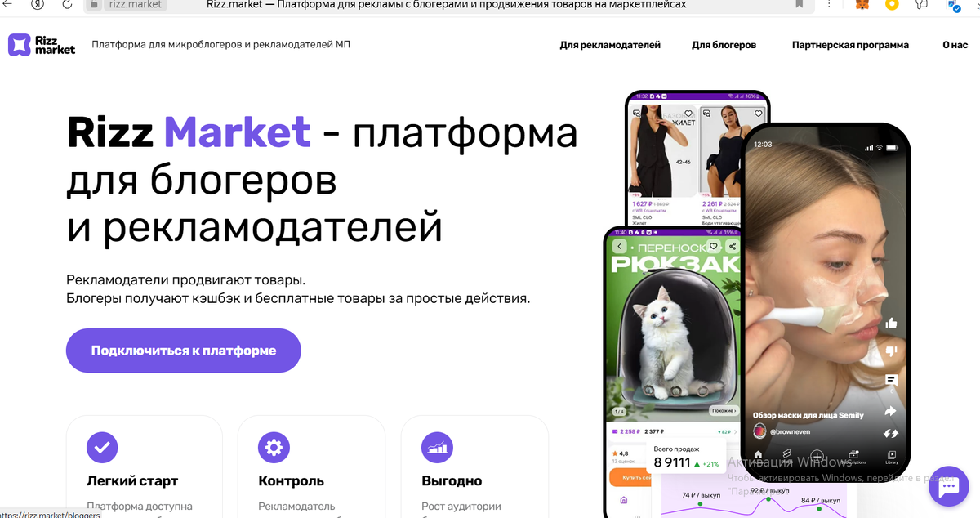
Task: Click the site lock security icon
Action: click(x=94, y=5)
